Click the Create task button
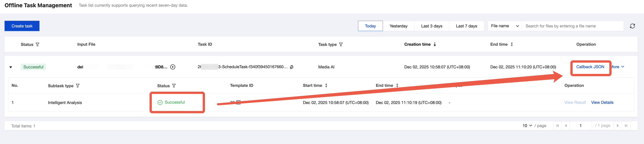 (22, 26)
